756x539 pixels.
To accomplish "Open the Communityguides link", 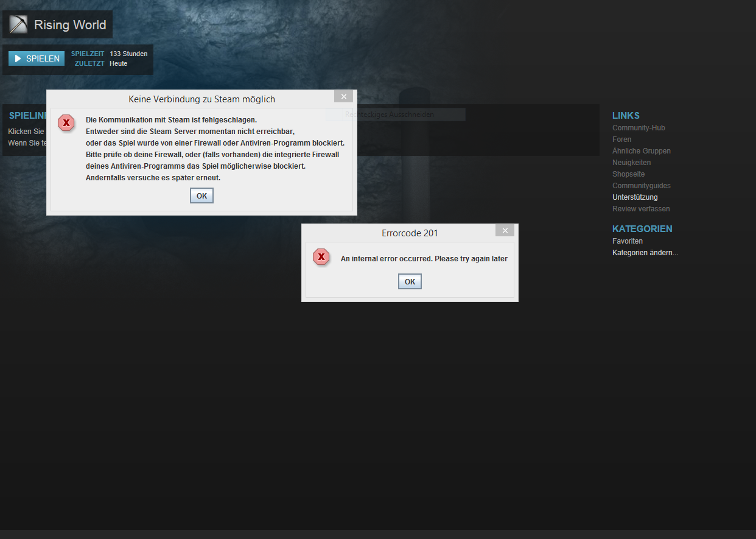I will tap(641, 186).
